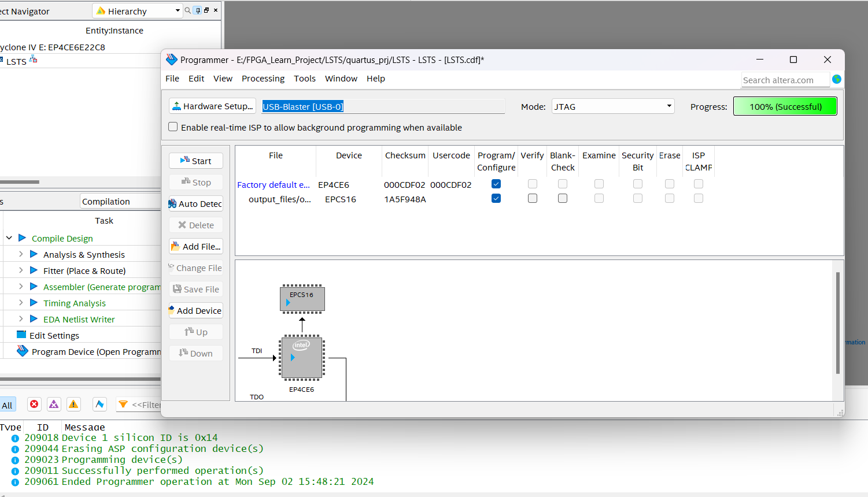
Task: Click the info icon of message 209061
Action: click(15, 483)
